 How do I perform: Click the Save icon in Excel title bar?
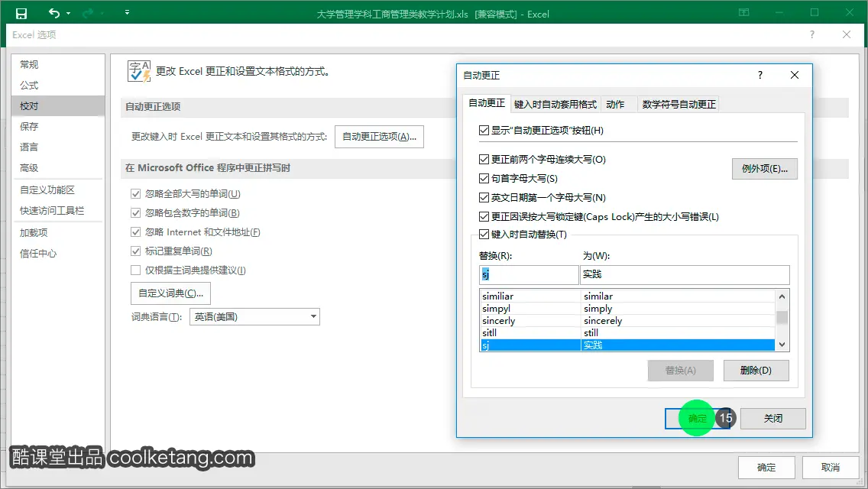pos(21,13)
